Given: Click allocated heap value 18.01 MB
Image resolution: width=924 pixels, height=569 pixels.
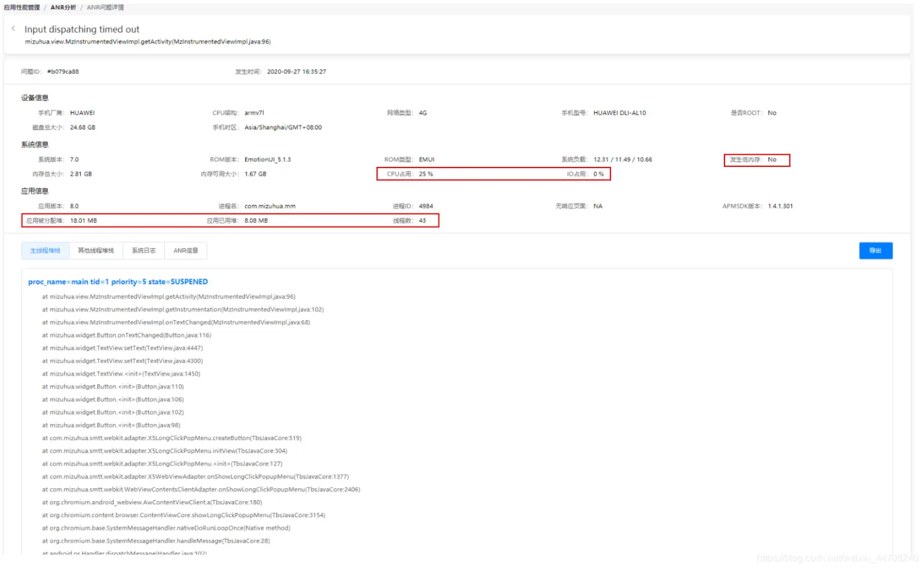Looking at the screenshot, I should (x=83, y=220).
